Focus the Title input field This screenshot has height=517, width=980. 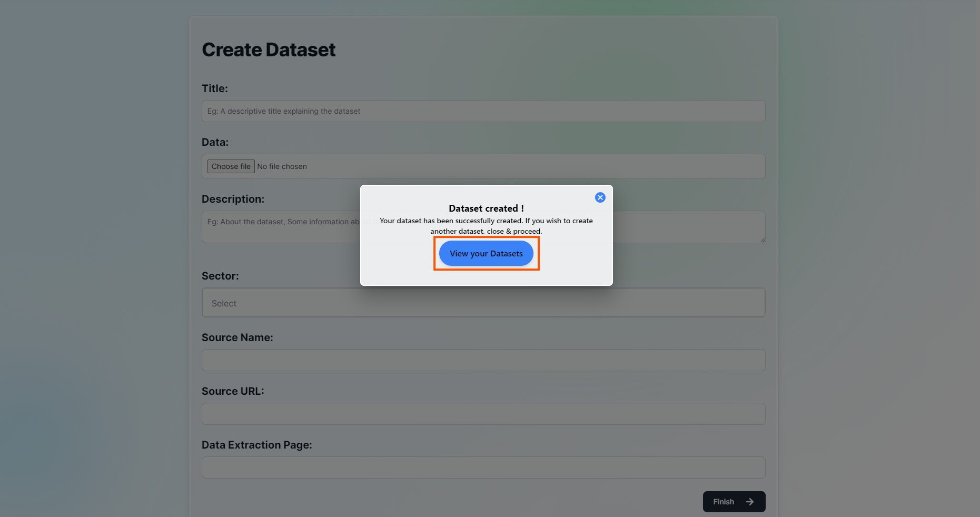coord(483,111)
